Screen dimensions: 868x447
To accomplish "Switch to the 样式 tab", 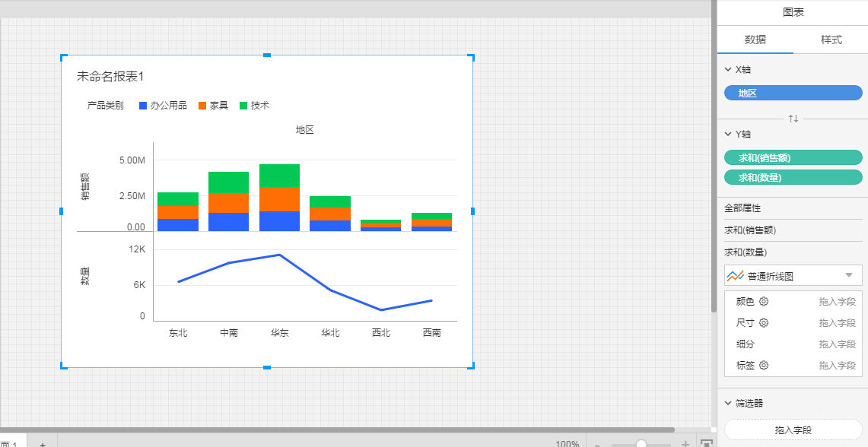I will 831,40.
